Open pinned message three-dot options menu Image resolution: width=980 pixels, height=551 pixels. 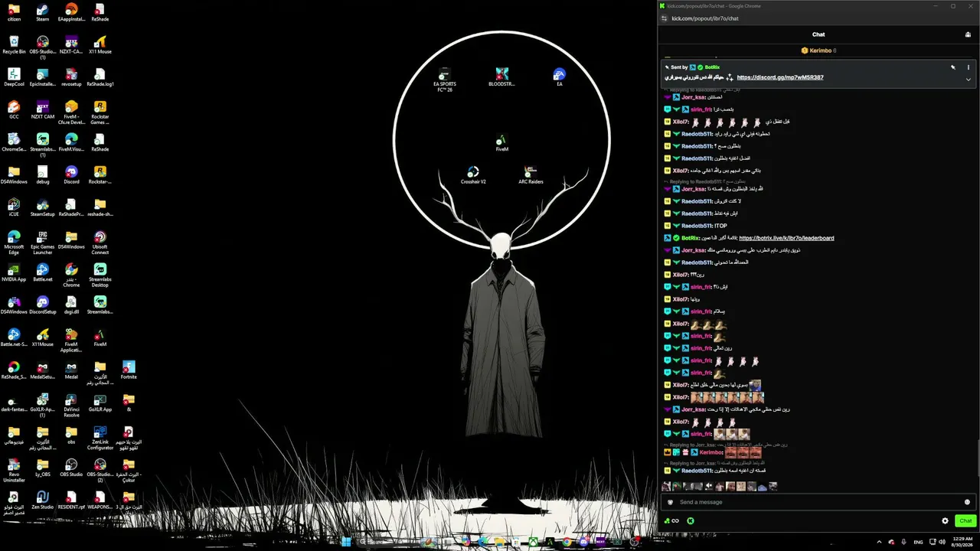coord(968,67)
